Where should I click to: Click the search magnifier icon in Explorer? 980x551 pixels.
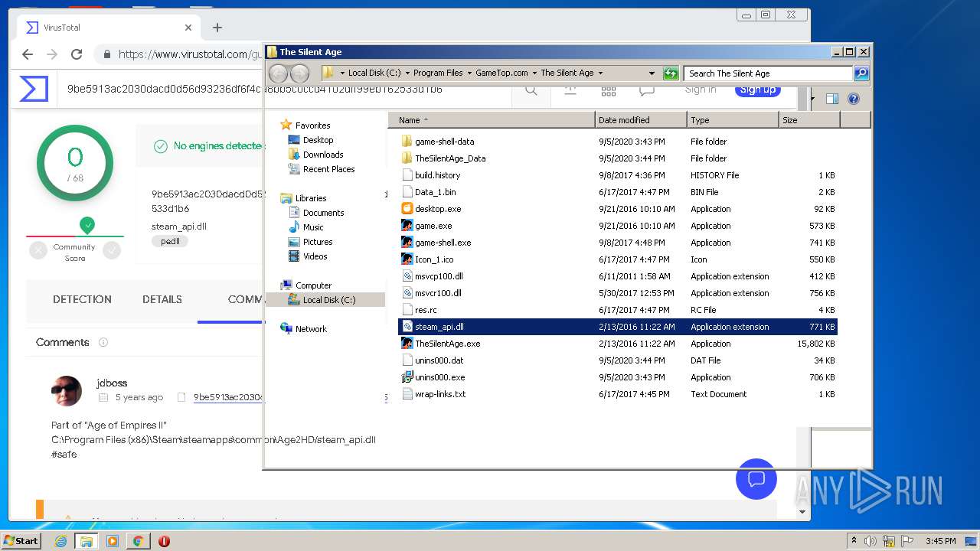pos(861,73)
